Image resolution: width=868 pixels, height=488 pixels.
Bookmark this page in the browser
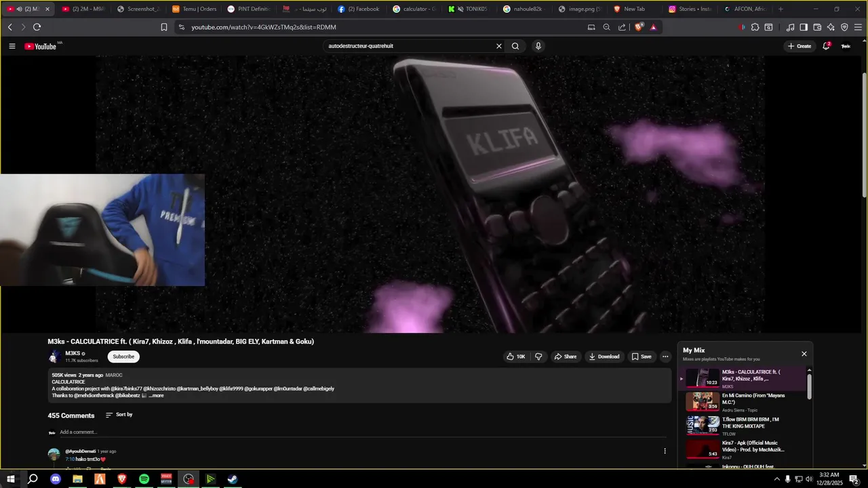tap(164, 27)
